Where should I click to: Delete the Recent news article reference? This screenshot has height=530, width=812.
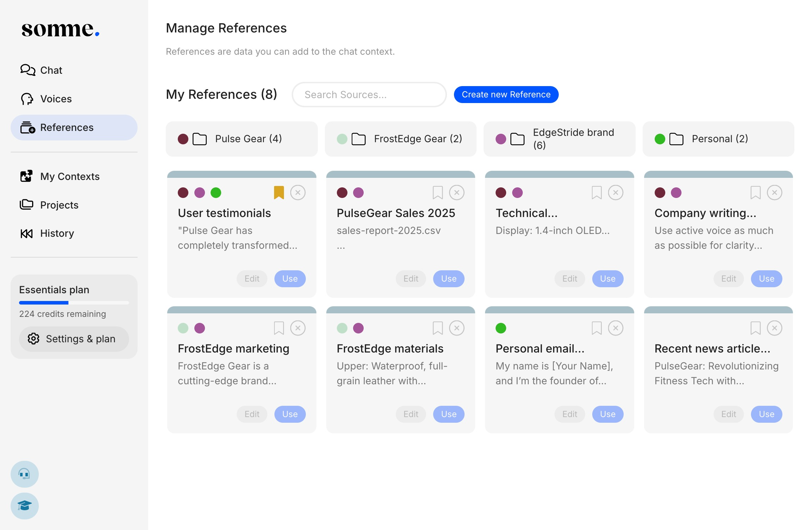point(774,328)
